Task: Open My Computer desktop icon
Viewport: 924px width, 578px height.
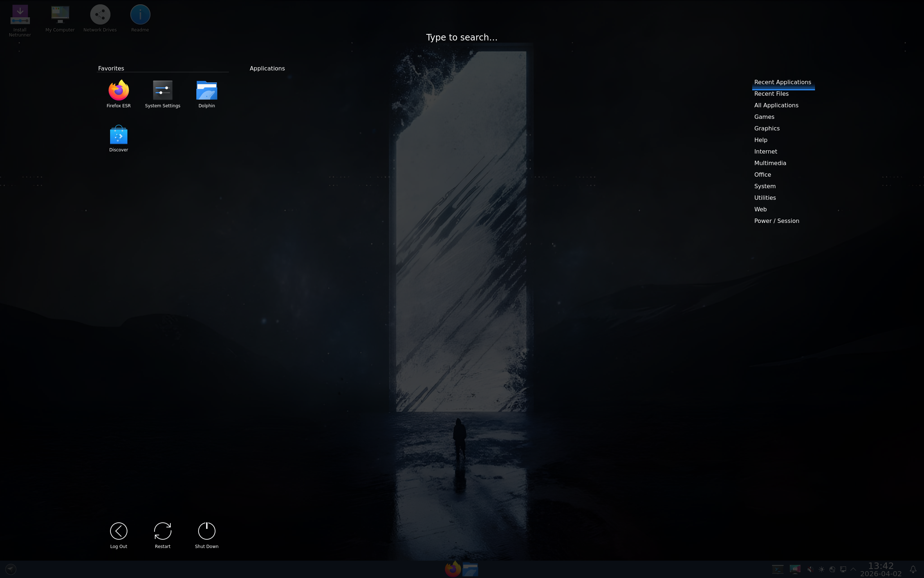Action: [60, 18]
